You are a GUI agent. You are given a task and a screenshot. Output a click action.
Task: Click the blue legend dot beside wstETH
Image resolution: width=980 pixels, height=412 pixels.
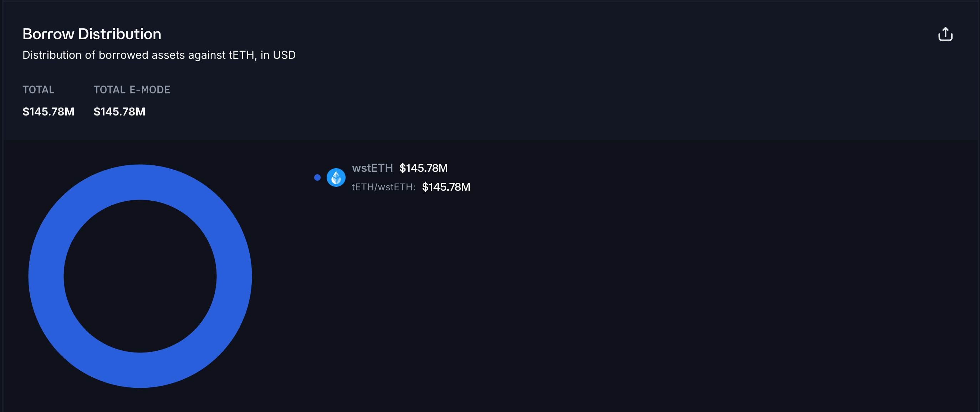coord(317,177)
